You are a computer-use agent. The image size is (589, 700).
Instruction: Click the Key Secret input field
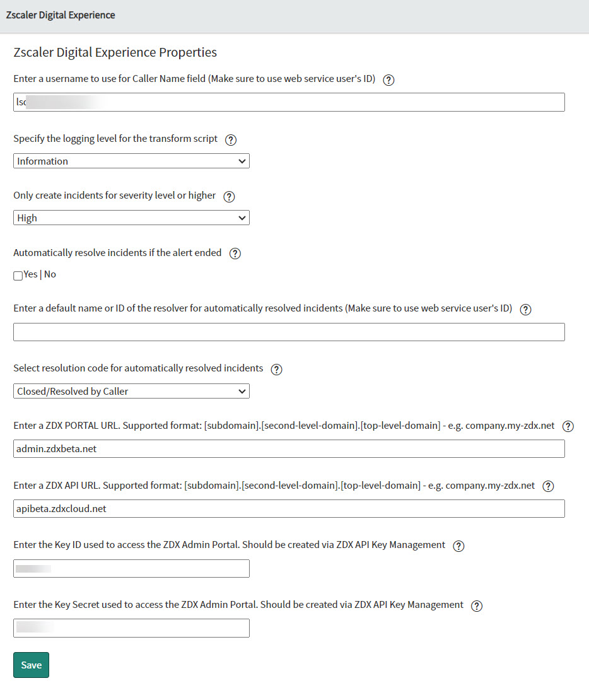(131, 627)
